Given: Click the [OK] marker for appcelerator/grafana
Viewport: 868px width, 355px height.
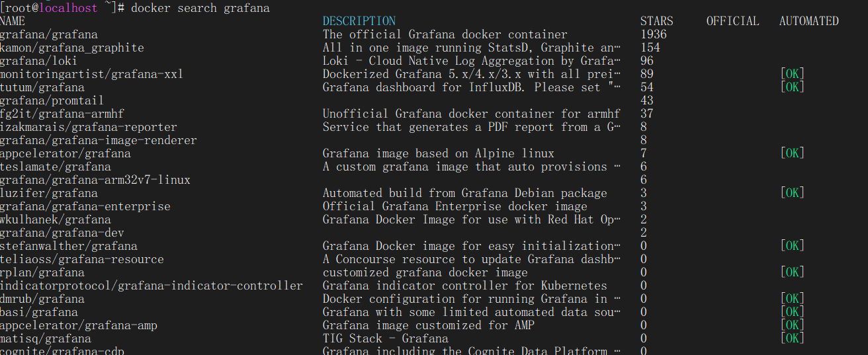Looking at the screenshot, I should coord(792,153).
